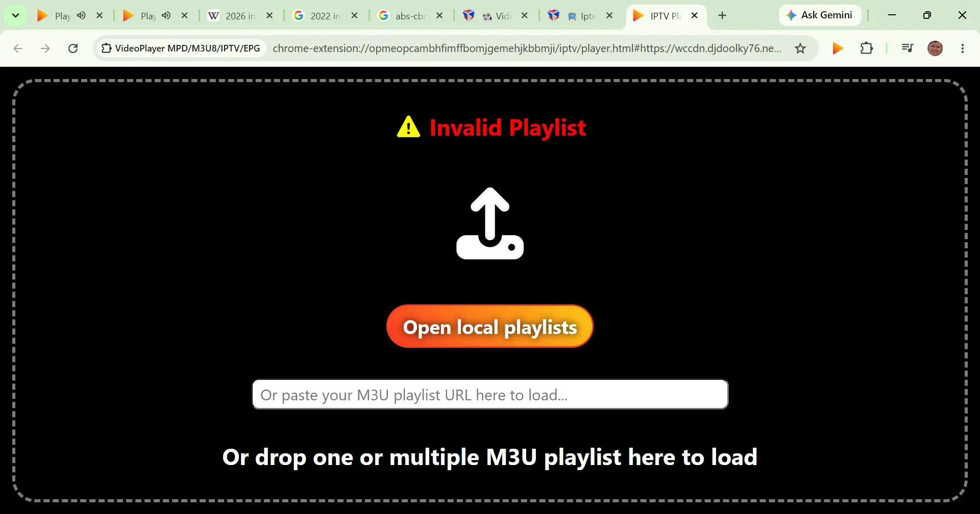Viewport: 980px width, 514px height.
Task: Reload the current page
Action: 73,48
